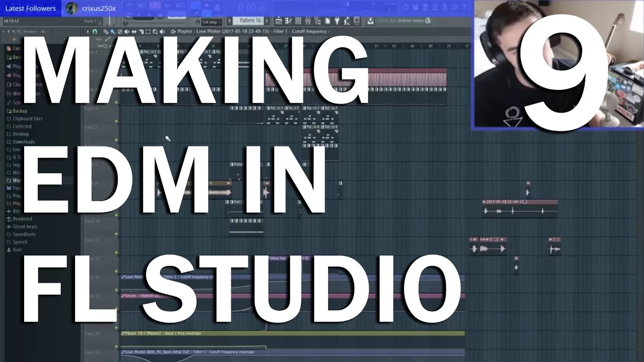Screen dimensions: 644x362
Task: Toggle mute LED on Track 14
Action: (x=116, y=308)
